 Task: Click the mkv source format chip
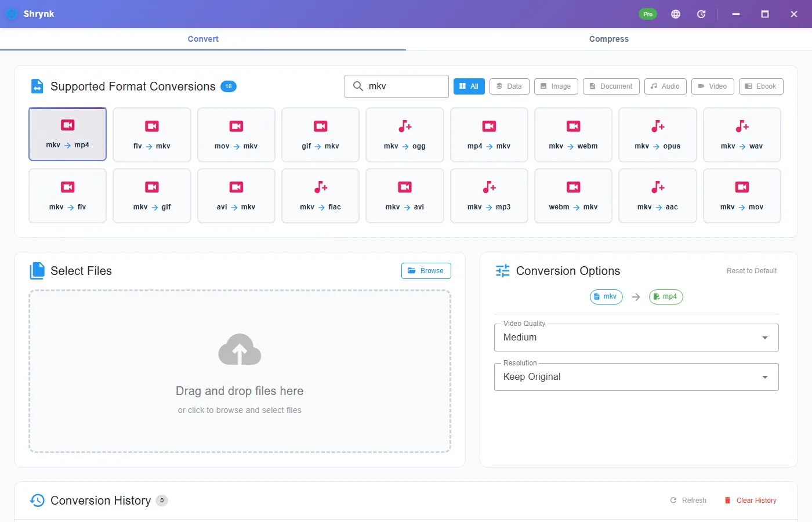[606, 297]
